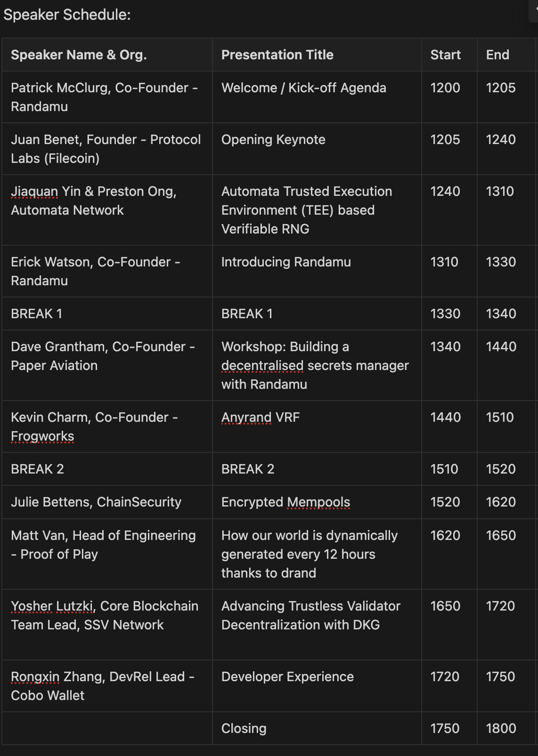Image resolution: width=538 pixels, height=756 pixels.
Task: Click the underlined Frogworks text
Action: (42, 436)
